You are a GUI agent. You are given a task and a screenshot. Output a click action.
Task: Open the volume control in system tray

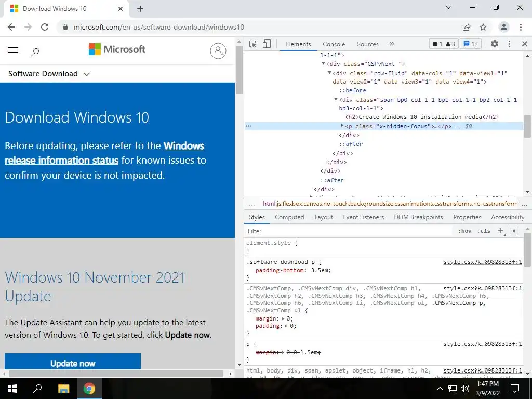click(x=465, y=389)
